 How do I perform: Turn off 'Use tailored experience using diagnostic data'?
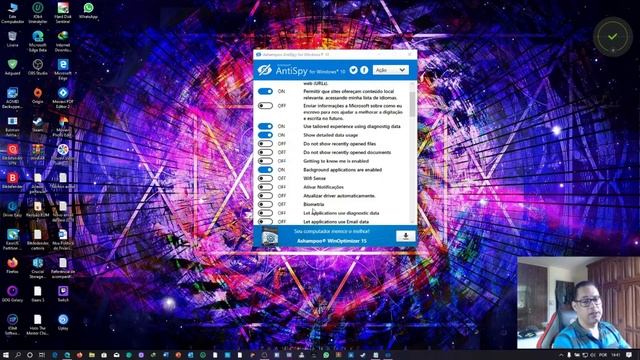(265, 127)
